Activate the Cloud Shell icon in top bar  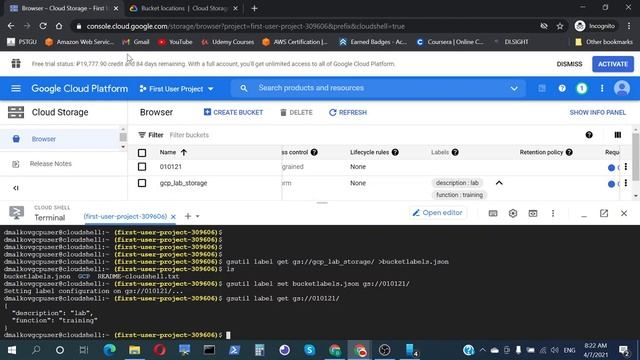click(542, 89)
